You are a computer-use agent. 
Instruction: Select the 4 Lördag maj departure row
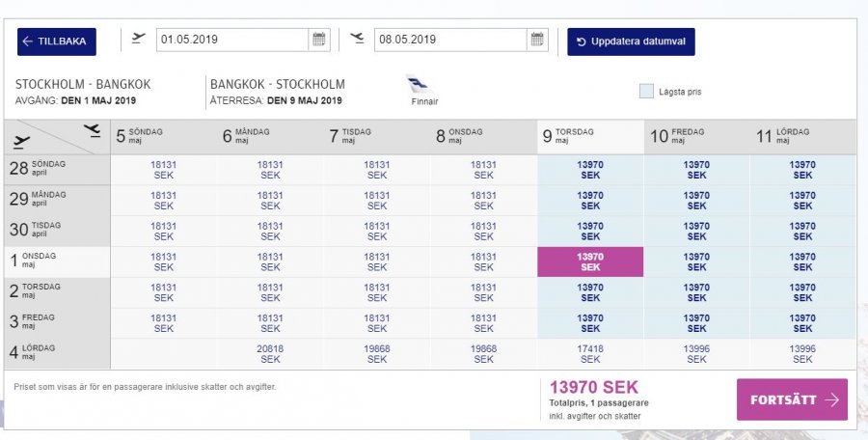pos(56,353)
